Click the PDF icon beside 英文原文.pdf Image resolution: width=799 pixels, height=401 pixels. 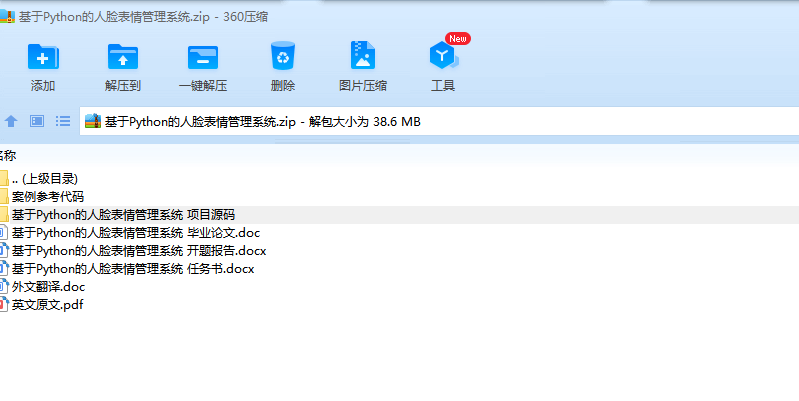(4, 305)
